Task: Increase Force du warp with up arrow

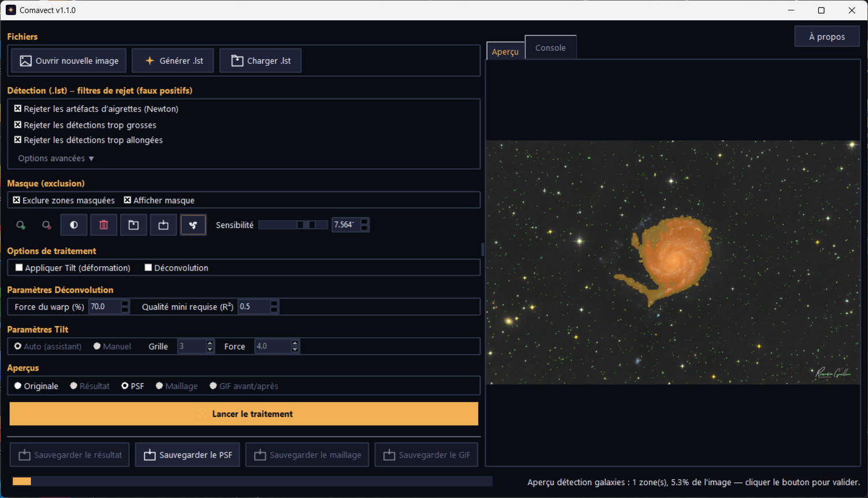Action: tap(125, 303)
